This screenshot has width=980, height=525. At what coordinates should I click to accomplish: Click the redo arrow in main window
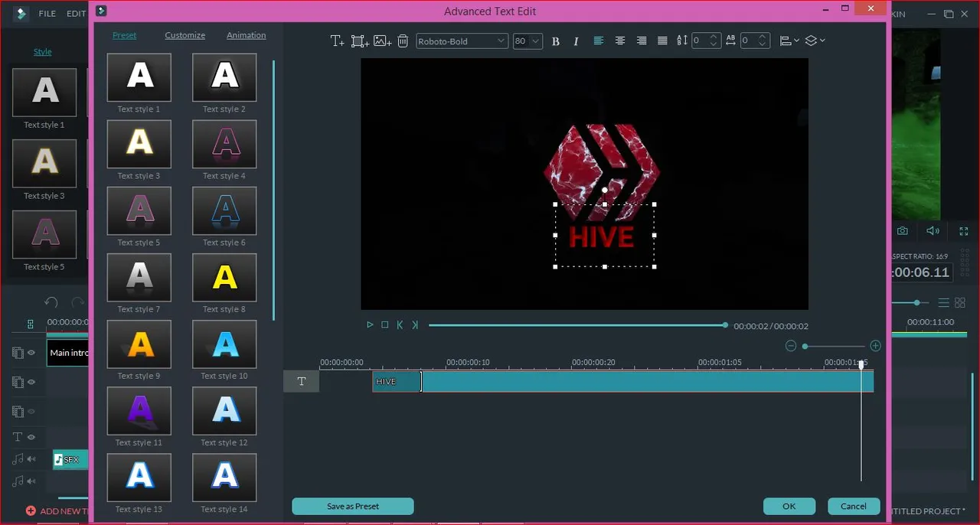point(78,302)
